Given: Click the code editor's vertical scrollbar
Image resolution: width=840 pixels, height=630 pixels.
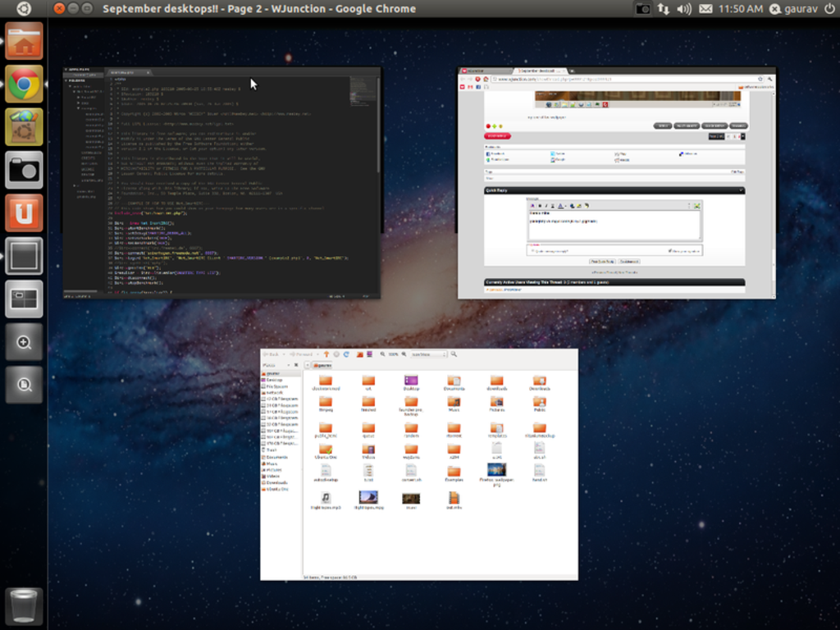Looking at the screenshot, I should (378, 123).
